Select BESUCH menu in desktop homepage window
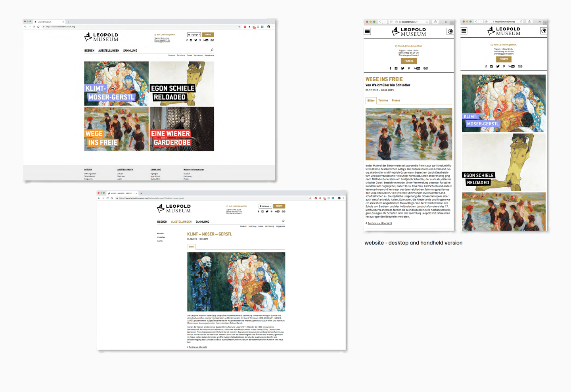Screen dimensions: 571x392 [x=89, y=51]
